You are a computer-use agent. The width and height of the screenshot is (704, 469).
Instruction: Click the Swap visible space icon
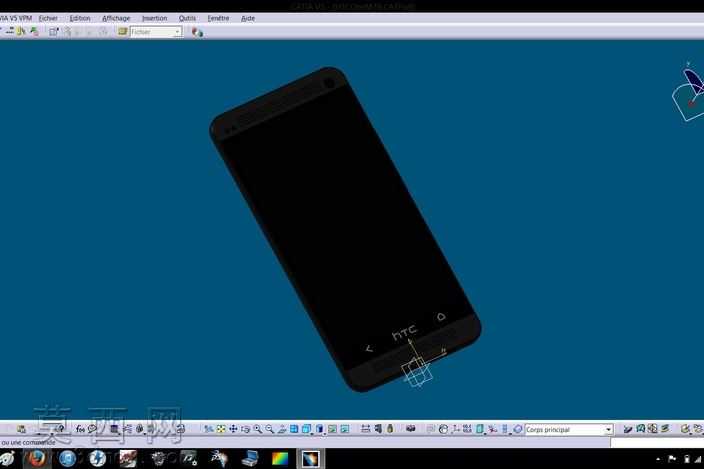point(344,429)
